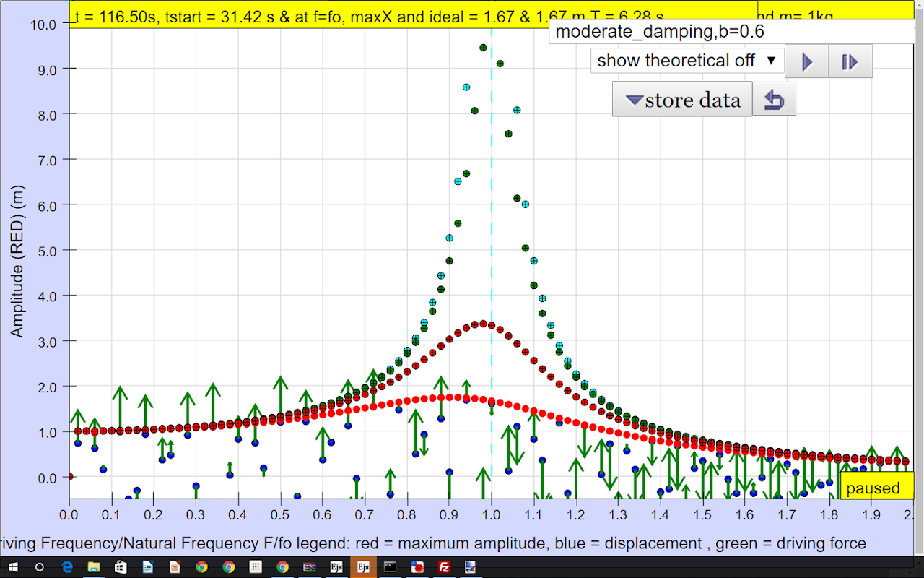Click the yellow t = 116.50s status bar
Viewport: 924px width, 578px height.
tap(414, 15)
